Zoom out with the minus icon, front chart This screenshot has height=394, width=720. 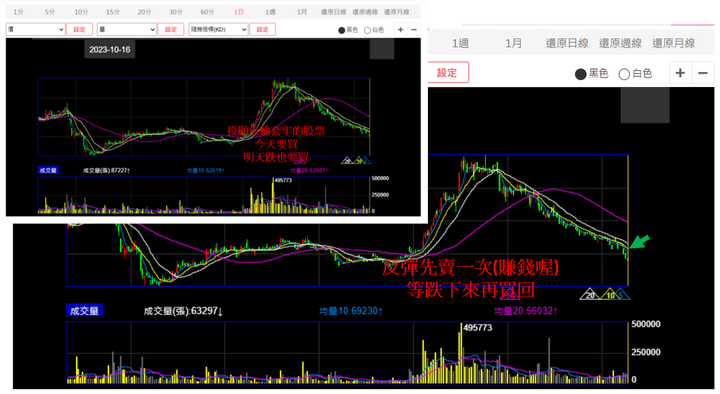(414, 30)
